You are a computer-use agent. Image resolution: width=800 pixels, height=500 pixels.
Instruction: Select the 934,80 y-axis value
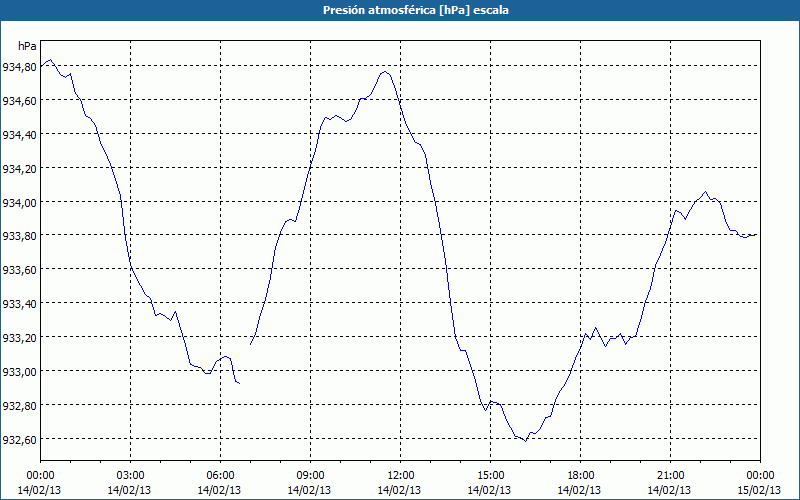pyautogui.click(x=19, y=66)
